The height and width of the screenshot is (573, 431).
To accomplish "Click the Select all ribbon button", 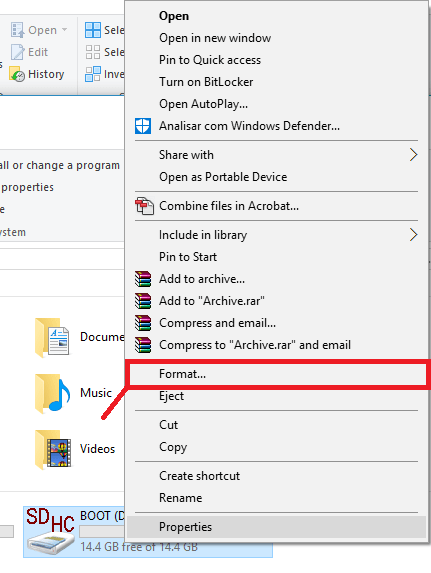I will coord(105,30).
